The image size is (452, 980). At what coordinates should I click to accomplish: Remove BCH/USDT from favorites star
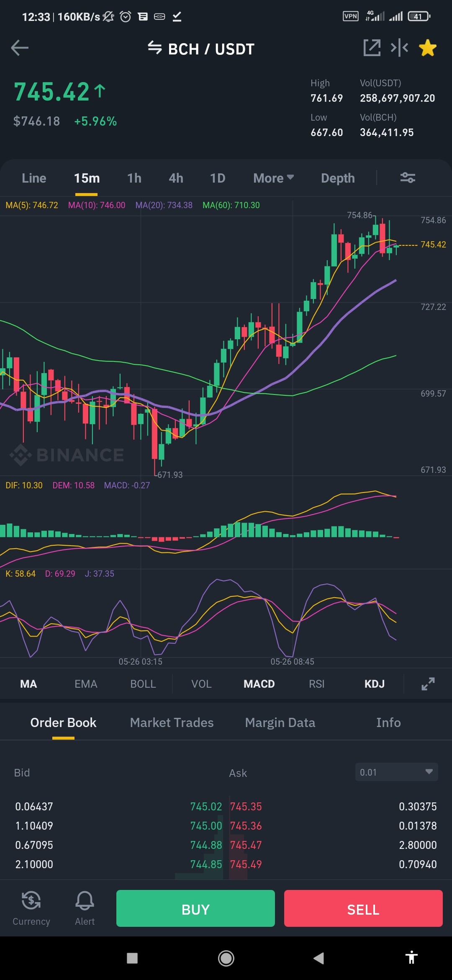(x=428, y=48)
